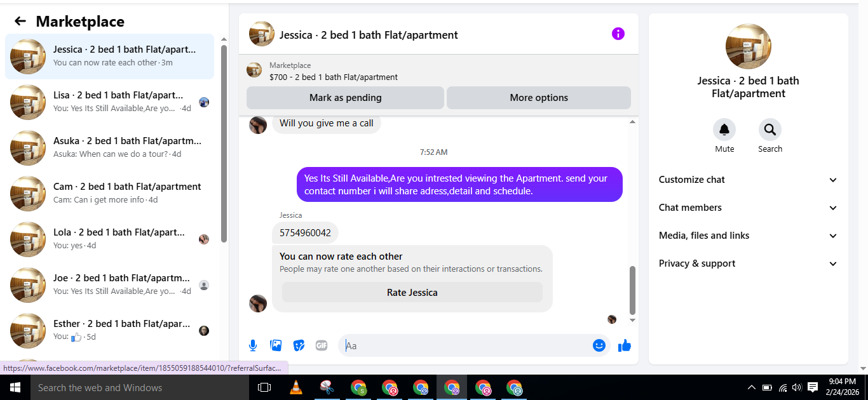The image size is (868, 400).
Task: Focus the Aa message input field
Action: [x=467, y=345]
